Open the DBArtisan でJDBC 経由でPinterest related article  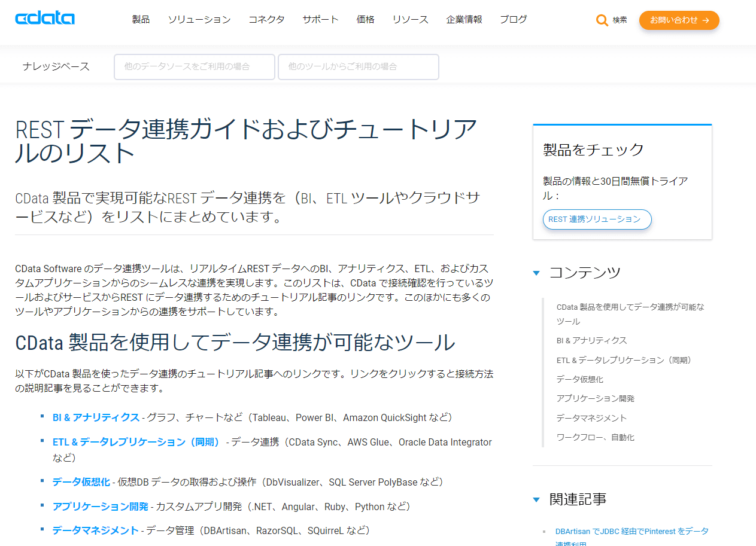(631, 537)
